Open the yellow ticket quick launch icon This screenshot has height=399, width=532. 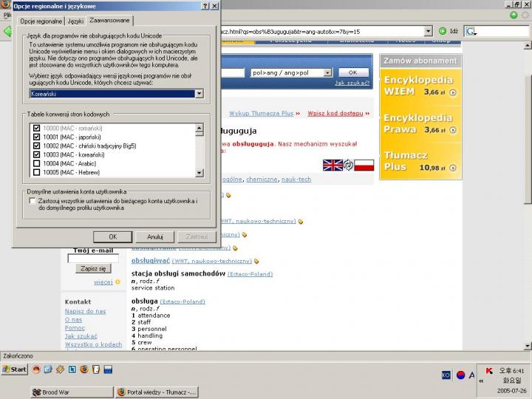pyautogui.click(x=60, y=369)
